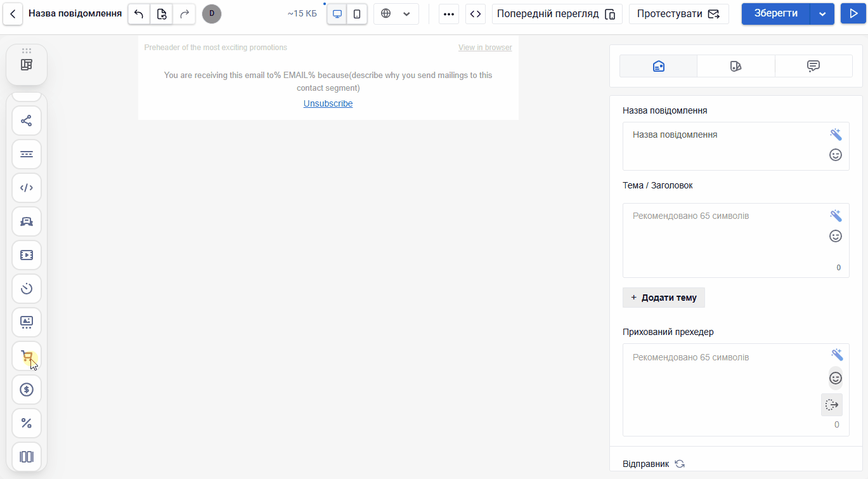Select the HTML code block in sidebar
Viewport: 868px width, 479px height.
click(x=27, y=188)
